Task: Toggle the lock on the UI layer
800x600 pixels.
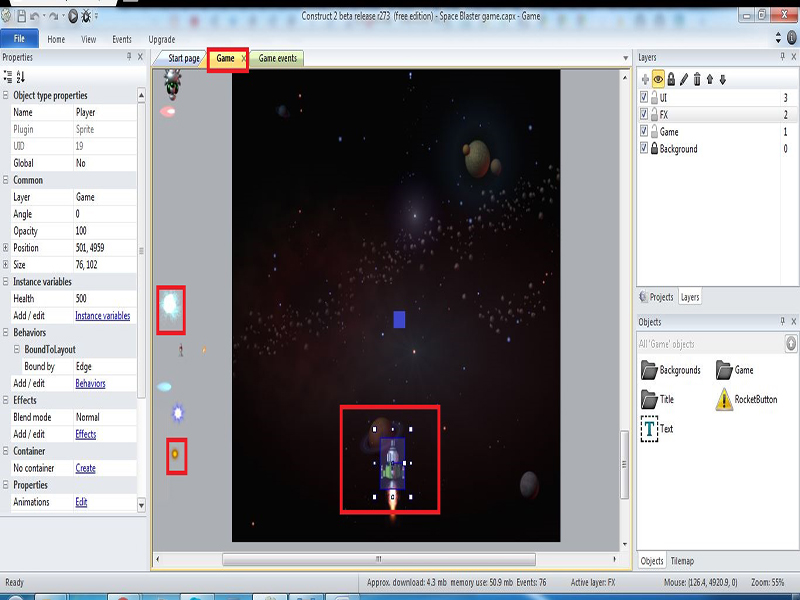Action: coord(654,97)
